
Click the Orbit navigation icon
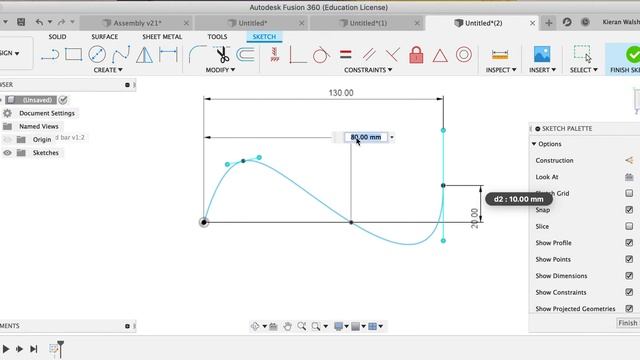[255, 326]
